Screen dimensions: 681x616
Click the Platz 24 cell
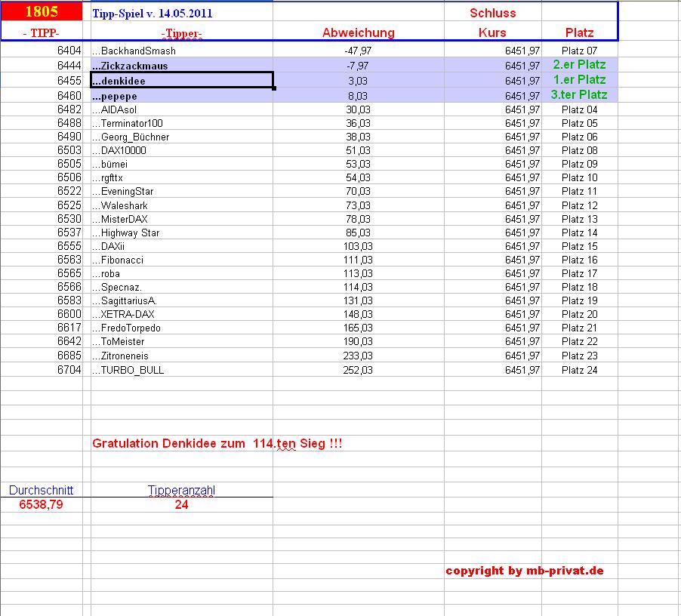579,371
